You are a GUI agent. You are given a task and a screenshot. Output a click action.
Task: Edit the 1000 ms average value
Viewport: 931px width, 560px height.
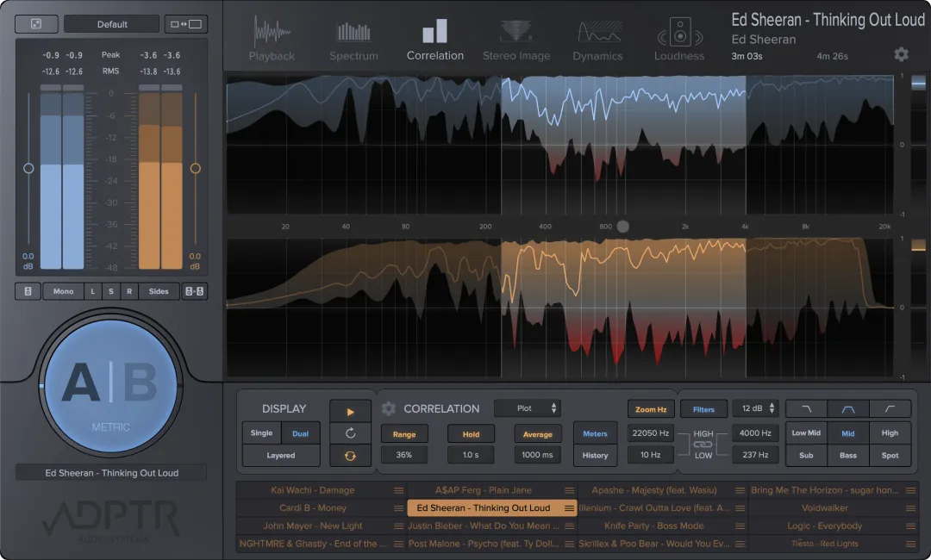coord(537,455)
